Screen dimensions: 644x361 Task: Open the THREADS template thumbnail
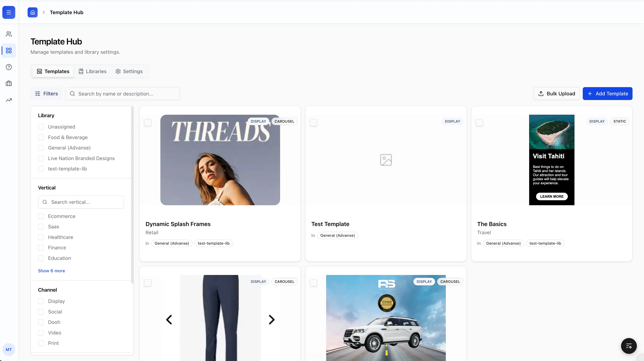(220, 160)
